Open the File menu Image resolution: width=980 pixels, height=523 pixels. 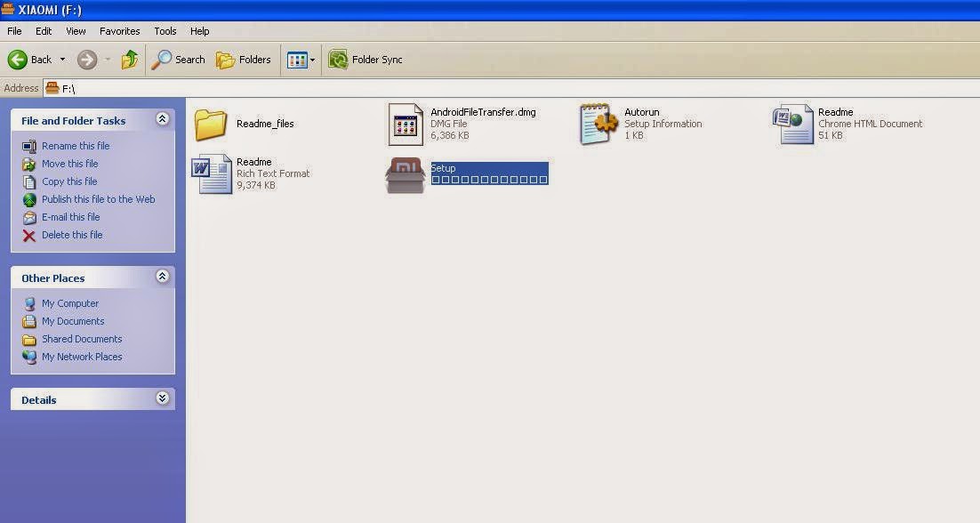tap(14, 30)
